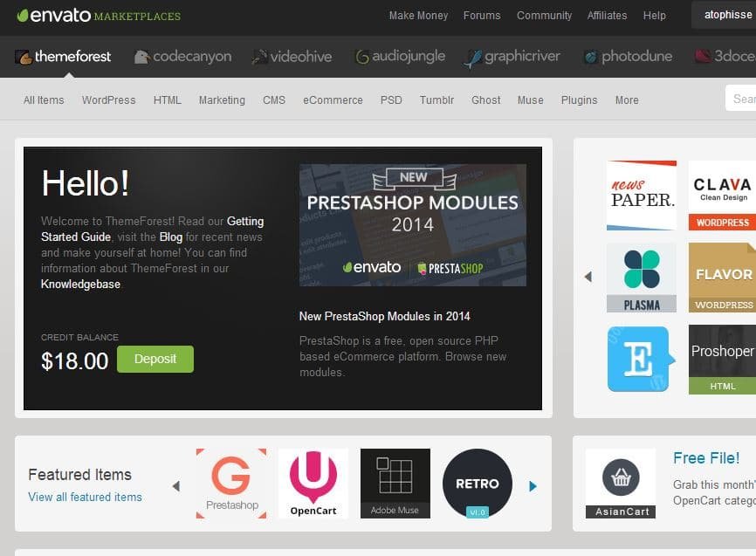The width and height of the screenshot is (756, 556).
Task: Select the Retro featured item
Action: 478,484
